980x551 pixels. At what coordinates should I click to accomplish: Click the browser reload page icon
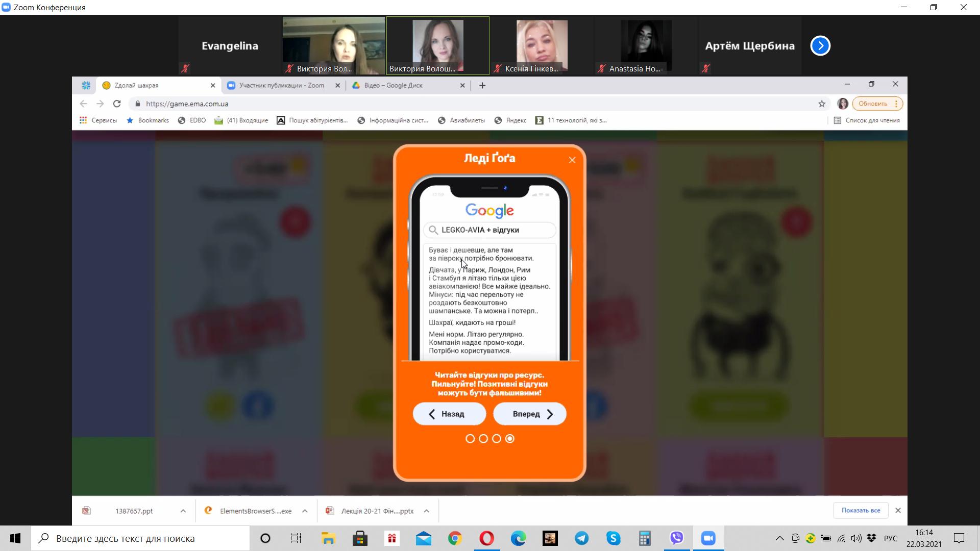click(117, 104)
